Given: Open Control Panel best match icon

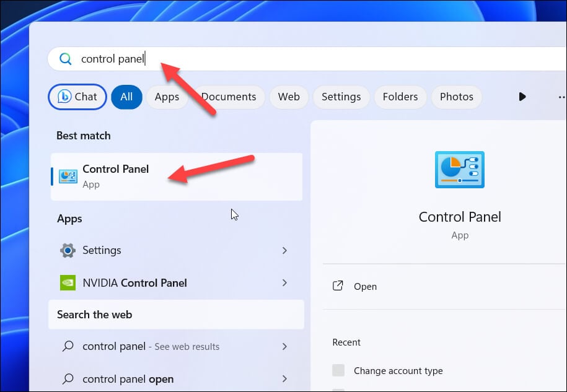Looking at the screenshot, I should (68, 176).
